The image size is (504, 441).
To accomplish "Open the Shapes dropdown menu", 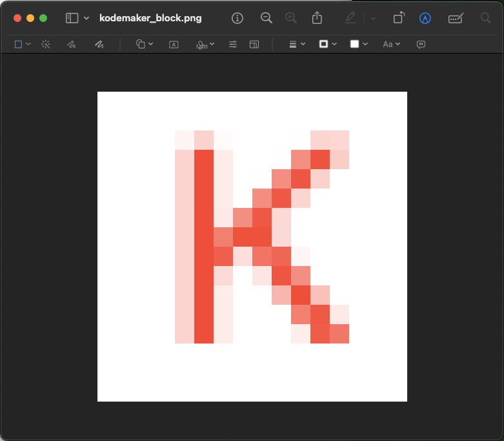I will 145,45.
